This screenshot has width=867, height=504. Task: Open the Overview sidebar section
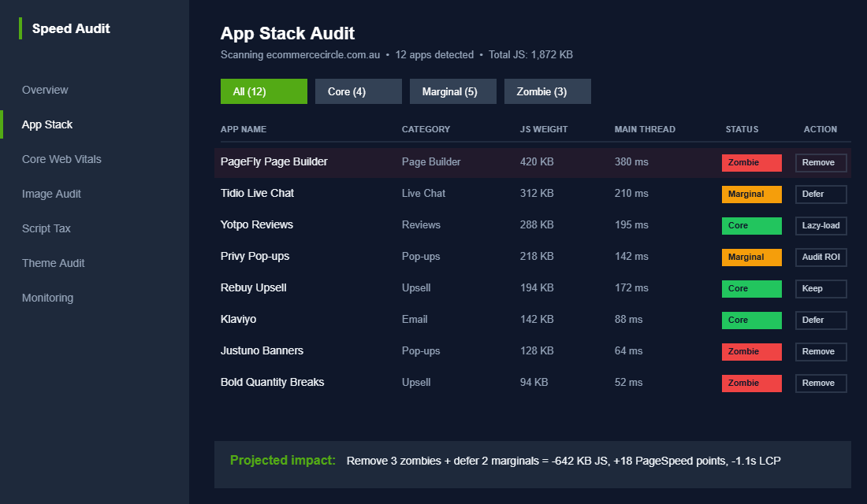[x=45, y=90]
